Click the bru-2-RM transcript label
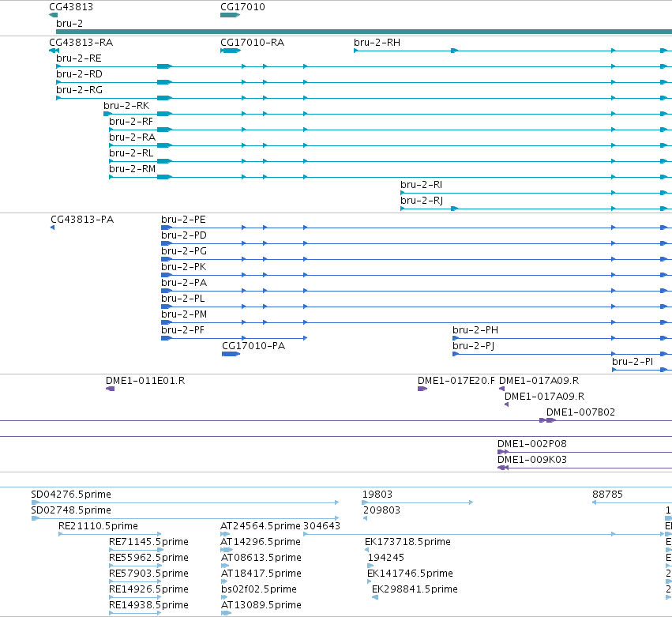The image size is (672, 617). click(133, 169)
